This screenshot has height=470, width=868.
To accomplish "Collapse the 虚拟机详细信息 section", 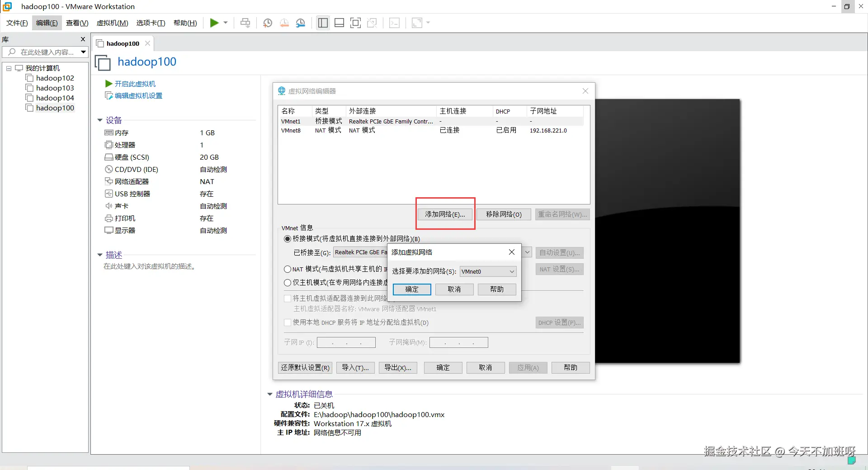I will (x=270, y=394).
